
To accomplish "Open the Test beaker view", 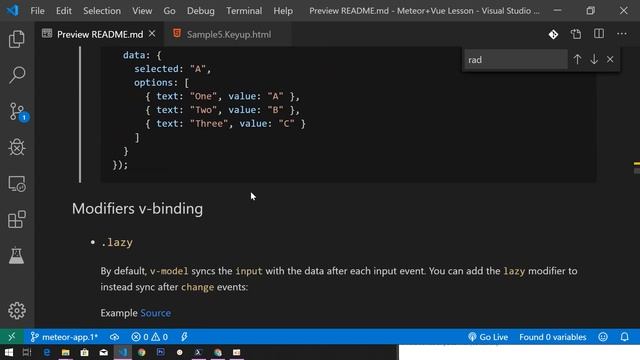I will [17, 256].
